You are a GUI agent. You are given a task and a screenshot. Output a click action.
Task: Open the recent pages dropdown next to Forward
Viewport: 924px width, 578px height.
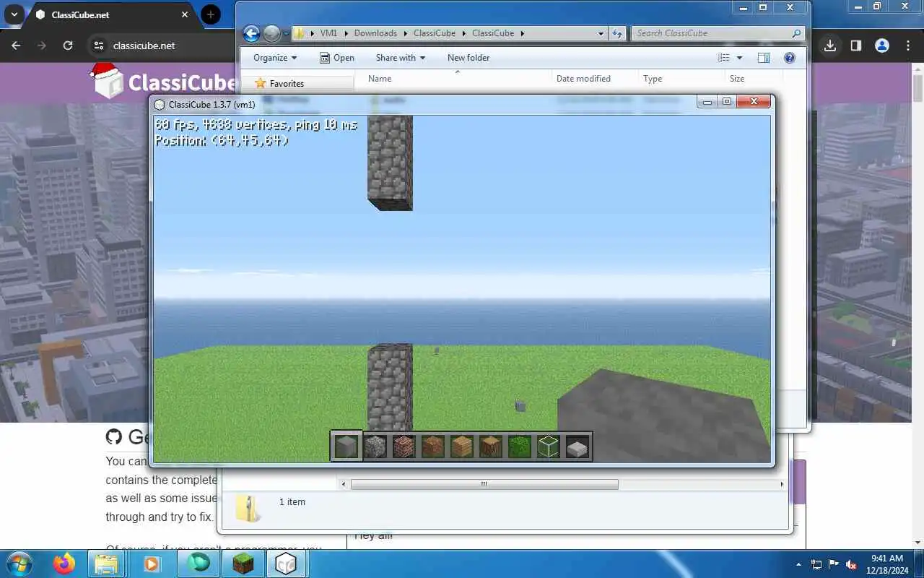[x=287, y=33]
